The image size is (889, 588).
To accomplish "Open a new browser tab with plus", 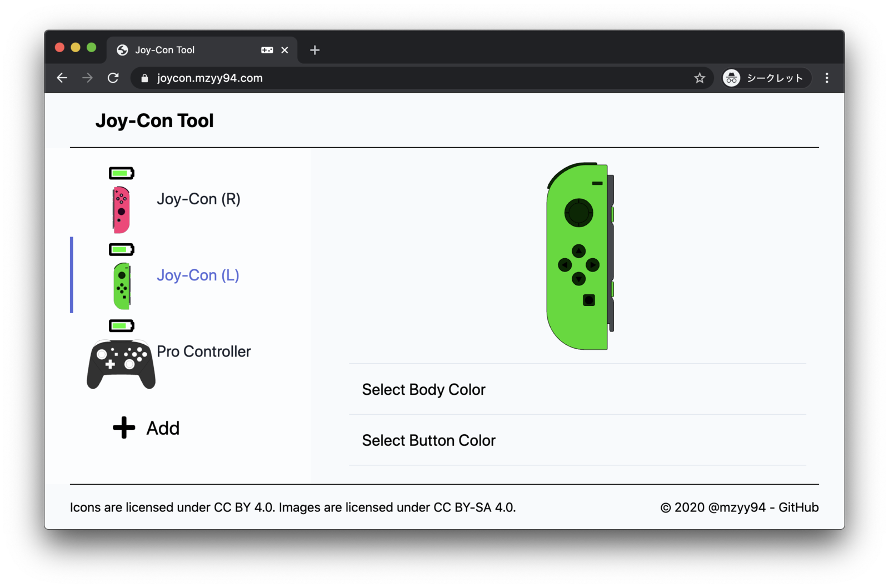I will tap(315, 50).
